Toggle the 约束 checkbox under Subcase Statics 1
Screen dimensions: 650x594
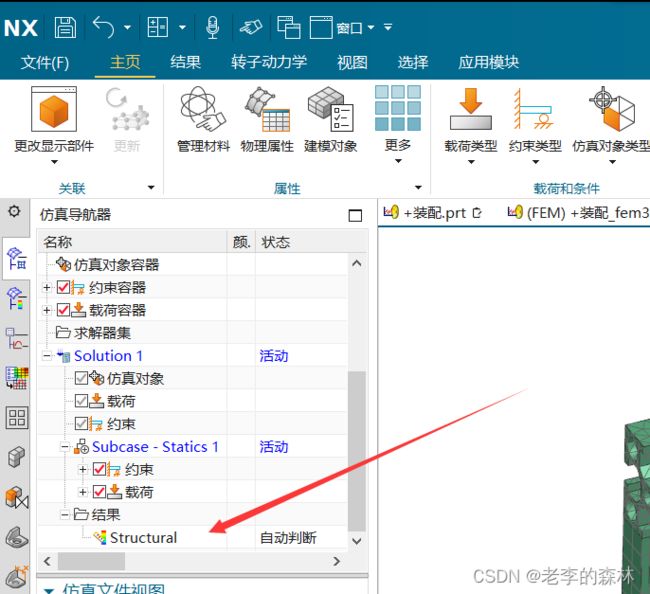(99, 469)
